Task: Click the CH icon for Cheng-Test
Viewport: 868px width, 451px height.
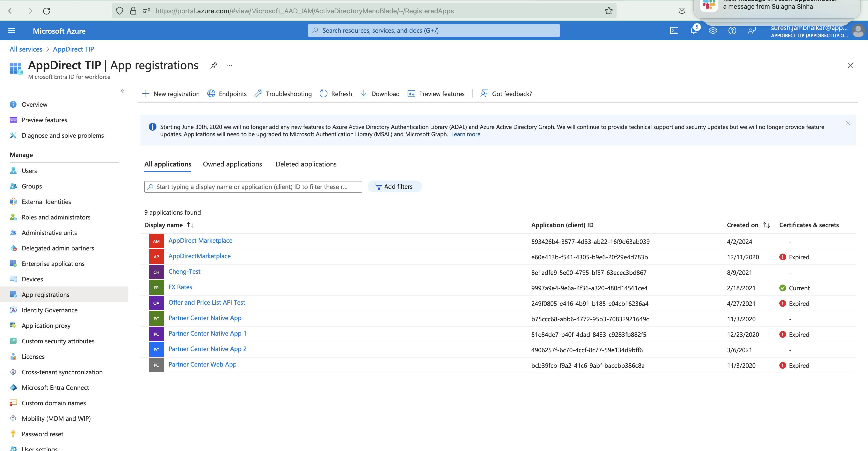Action: (x=156, y=272)
